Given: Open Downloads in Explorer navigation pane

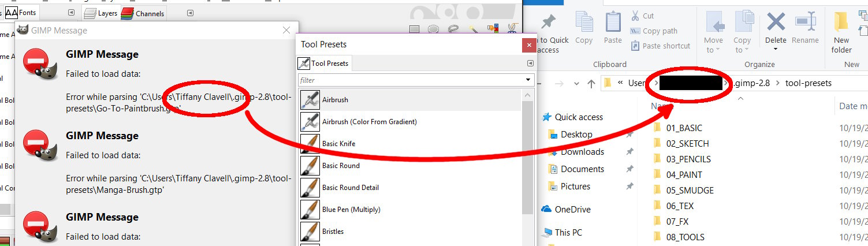Looking at the screenshot, I should point(575,152).
